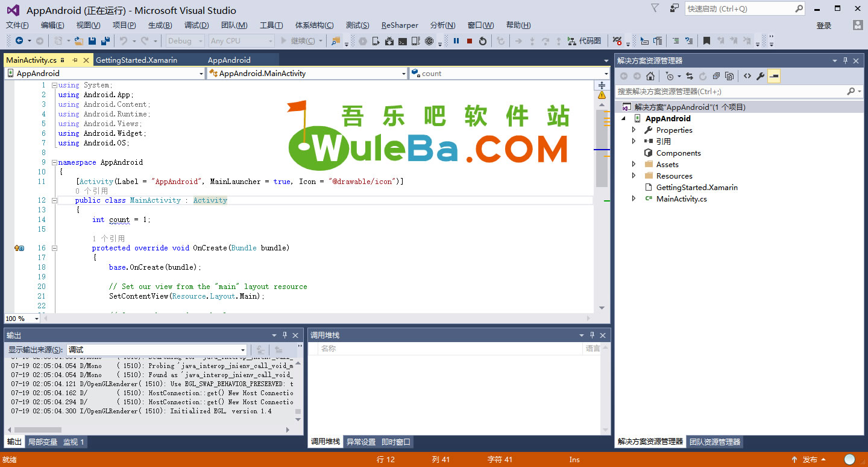Screen dimensions: 868x467
Task: Open the Android adb command prompt icon
Action: [403, 41]
